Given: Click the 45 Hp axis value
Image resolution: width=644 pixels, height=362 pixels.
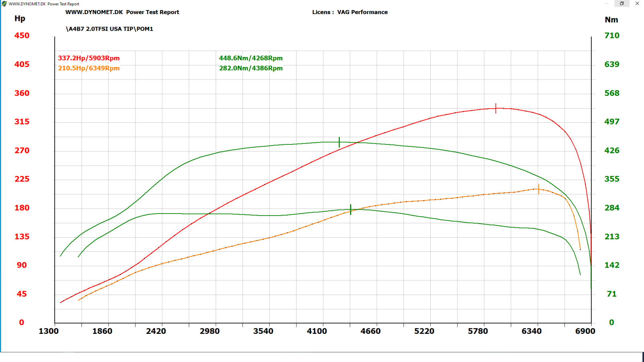Looking at the screenshot, I should [22, 294].
